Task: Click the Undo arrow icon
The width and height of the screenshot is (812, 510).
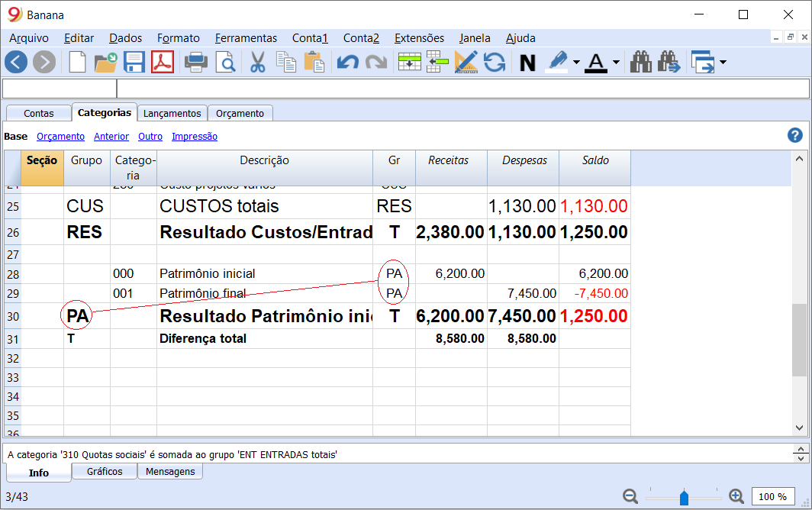Action: (x=347, y=62)
